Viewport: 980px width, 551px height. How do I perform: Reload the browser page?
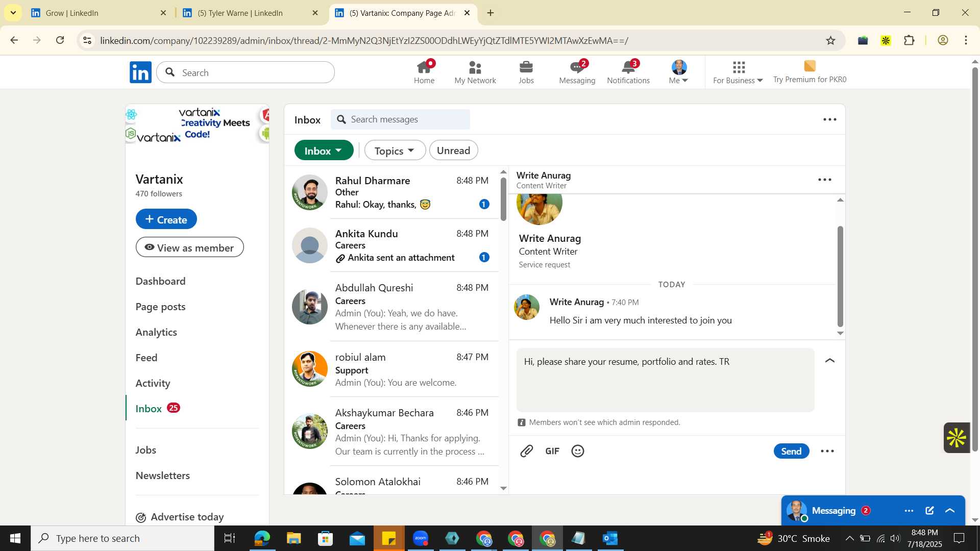pos(60,40)
